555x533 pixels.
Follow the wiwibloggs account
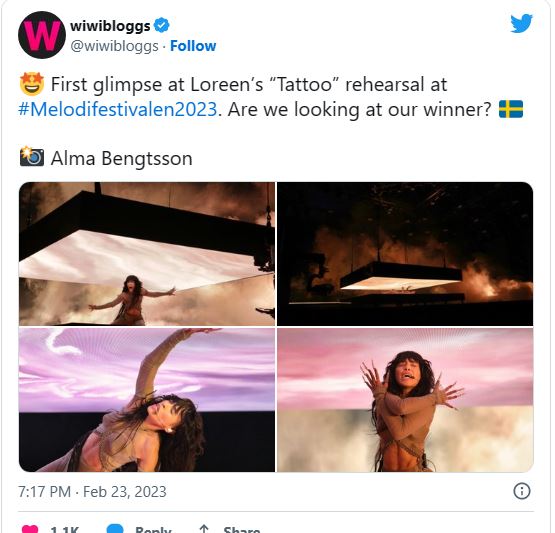193,46
